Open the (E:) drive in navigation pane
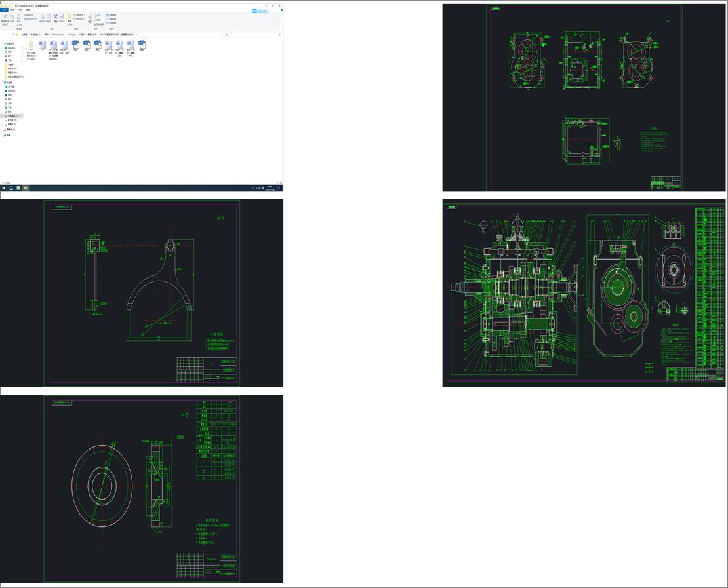 pos(12,124)
